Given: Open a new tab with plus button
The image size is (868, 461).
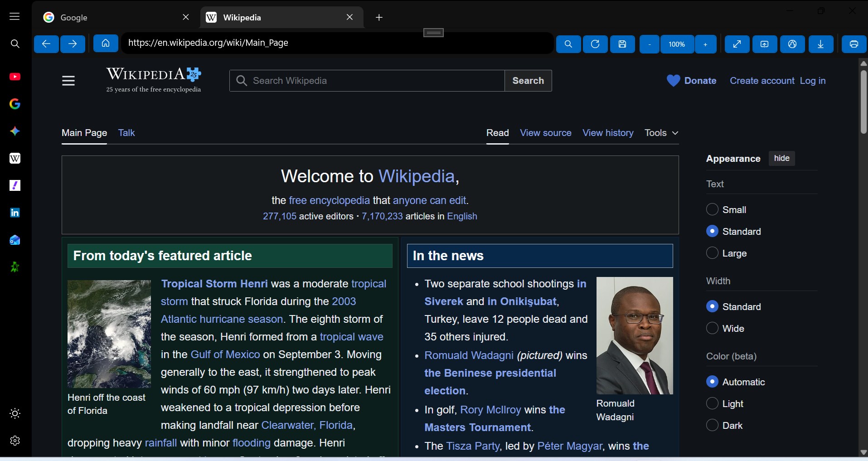Looking at the screenshot, I should 379,17.
